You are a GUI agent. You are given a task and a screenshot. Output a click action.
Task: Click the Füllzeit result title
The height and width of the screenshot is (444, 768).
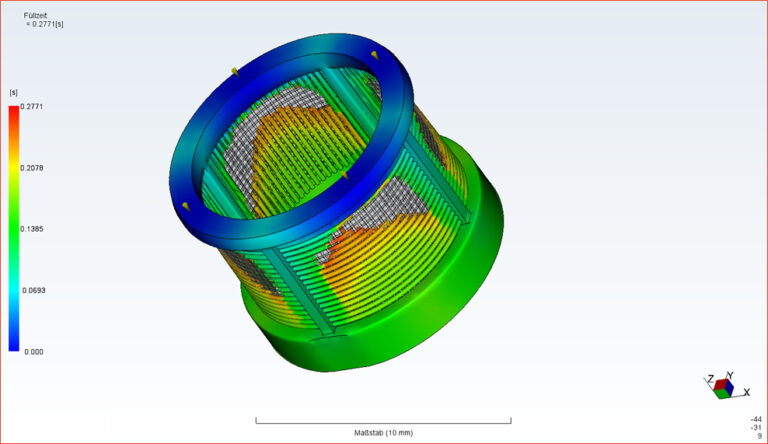coord(37,16)
